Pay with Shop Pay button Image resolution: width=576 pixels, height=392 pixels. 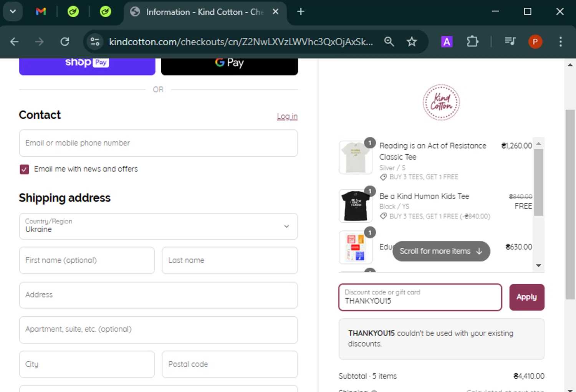pos(87,66)
